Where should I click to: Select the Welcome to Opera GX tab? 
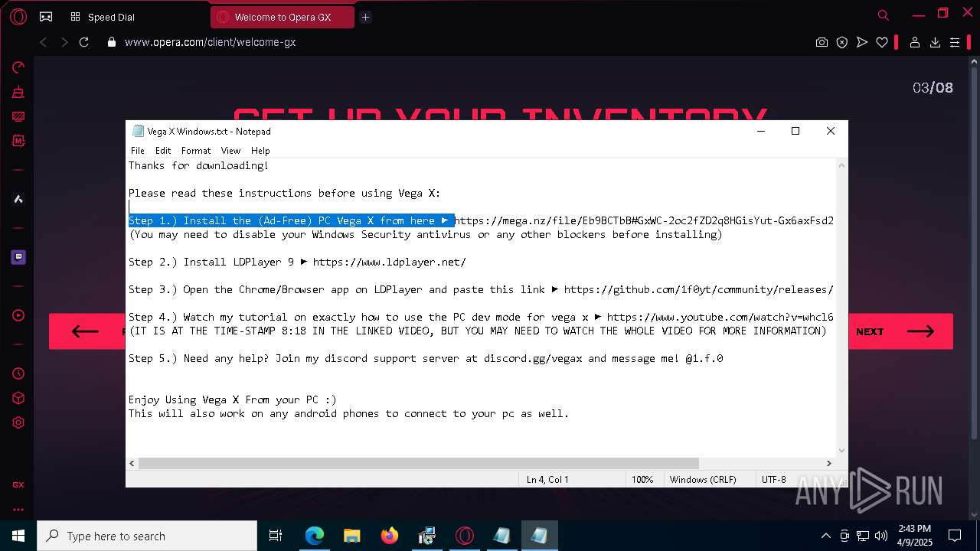(x=283, y=17)
